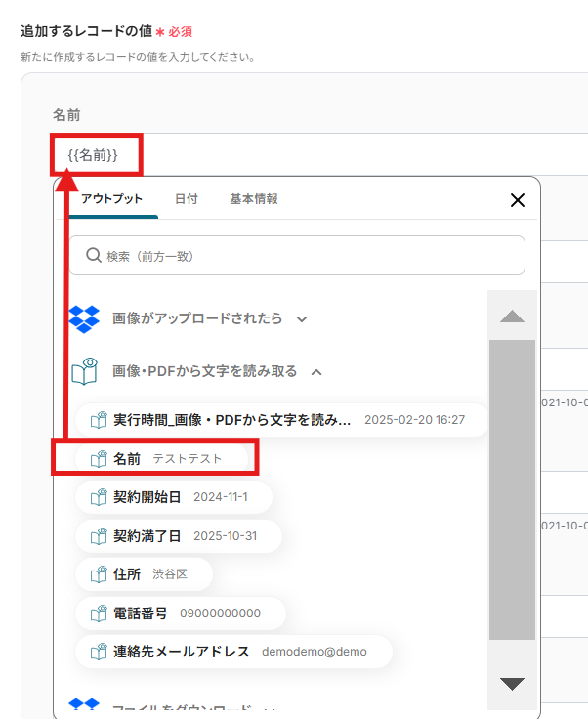Focus the 検索（前方一致）search field

click(x=297, y=255)
